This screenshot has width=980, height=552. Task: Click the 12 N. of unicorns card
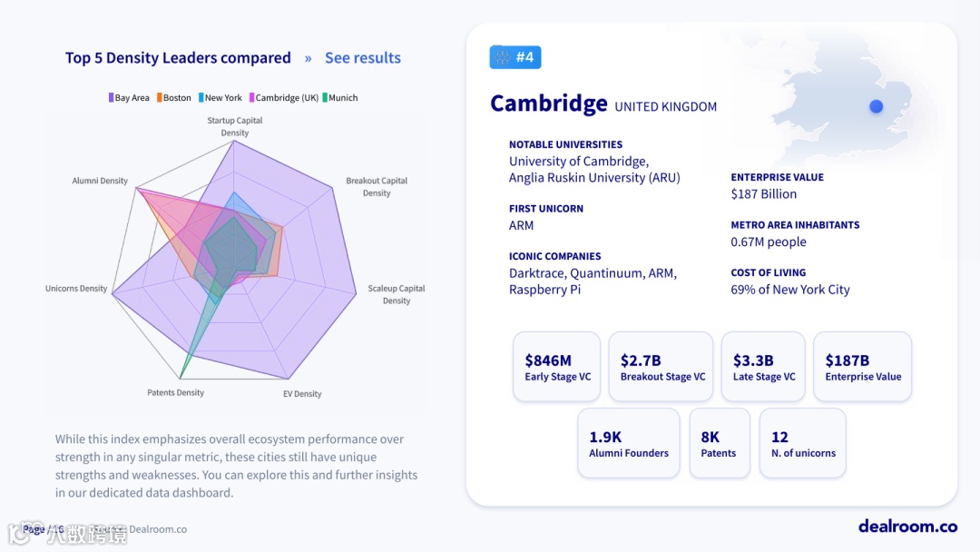coord(803,443)
